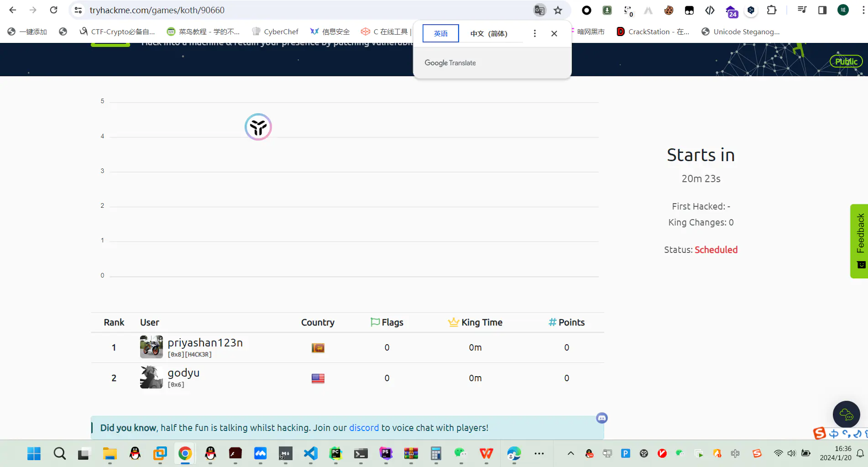This screenshot has width=868, height=467.
Task: Select 中文 (简体) tab in translate popup
Action: pos(489,33)
